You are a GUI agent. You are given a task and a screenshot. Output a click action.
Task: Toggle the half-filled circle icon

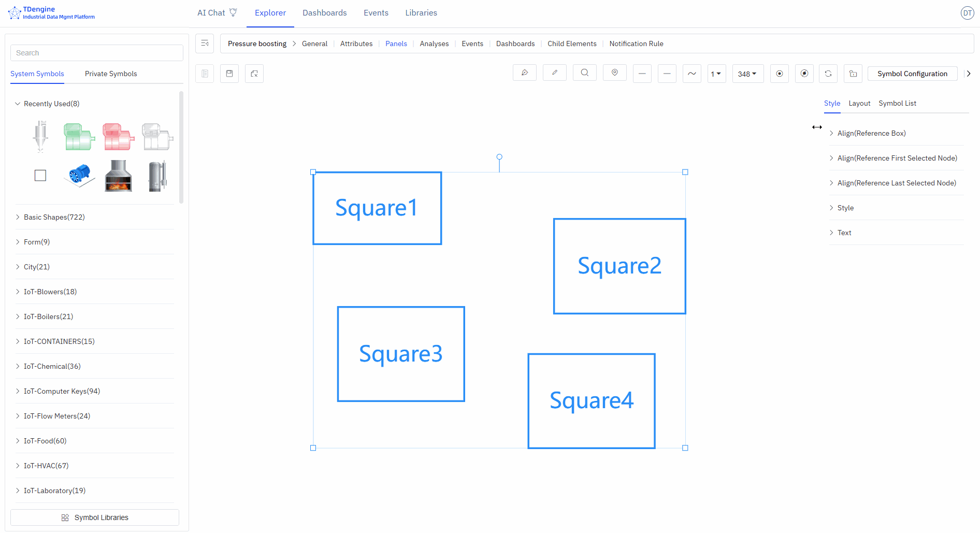tap(804, 73)
